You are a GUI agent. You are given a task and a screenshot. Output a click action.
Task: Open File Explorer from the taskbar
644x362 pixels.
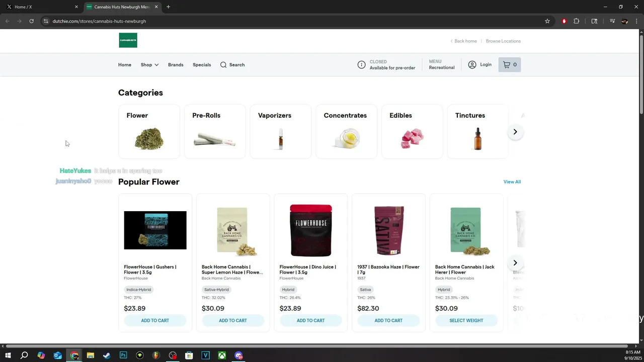tap(91, 355)
